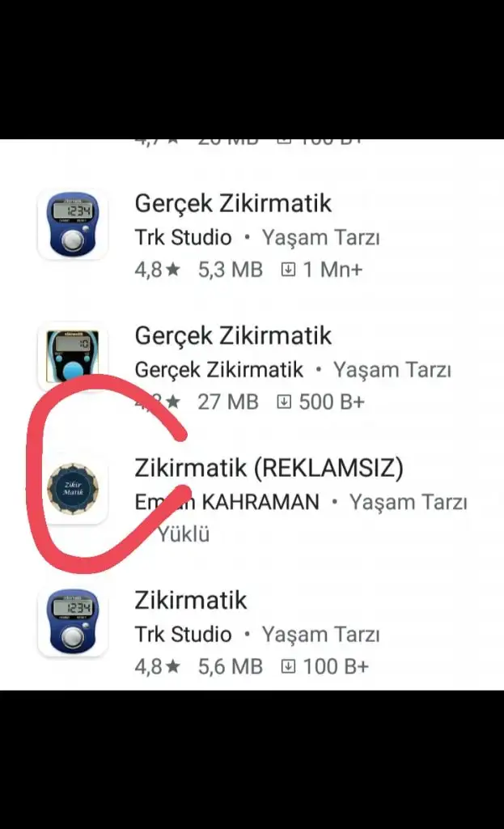This screenshot has width=504, height=829.
Task: Open the Gerçek Zikirmatik title listed at 27 MB
Action: point(233,336)
